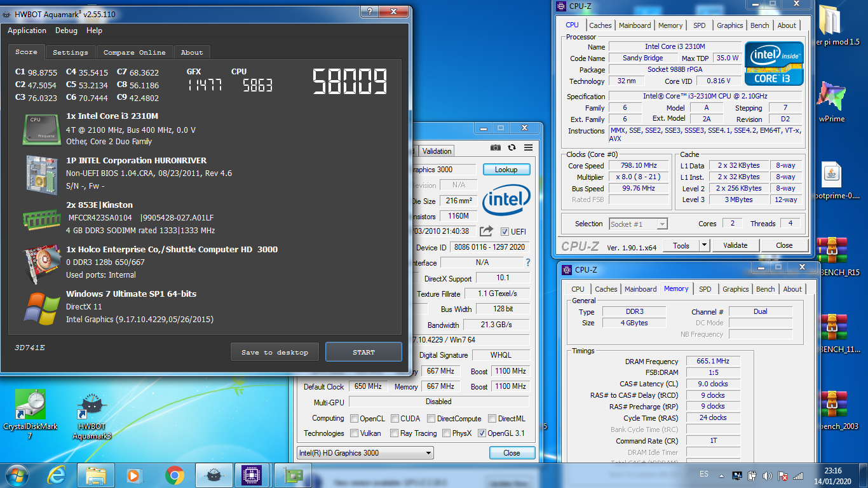Toggle the DirectML checkbox
868x488 pixels.
coord(492,418)
